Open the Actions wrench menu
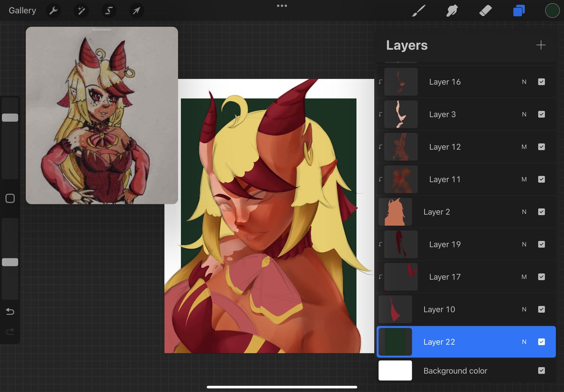 [54, 10]
